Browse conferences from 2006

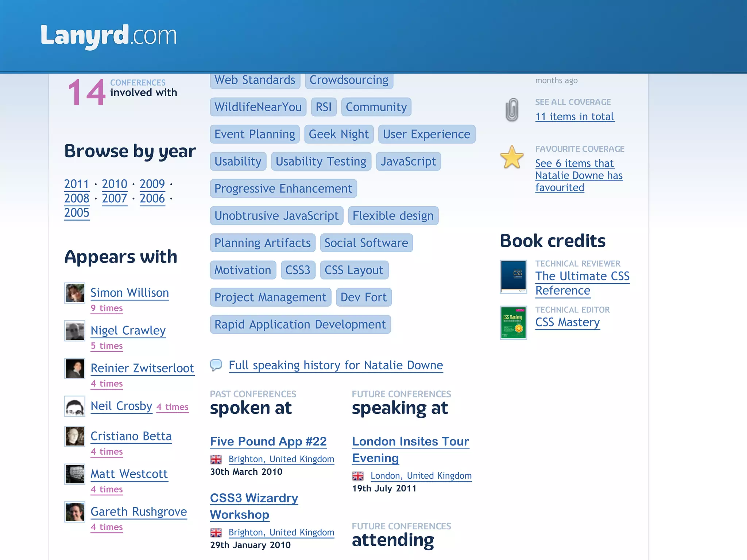(x=152, y=198)
